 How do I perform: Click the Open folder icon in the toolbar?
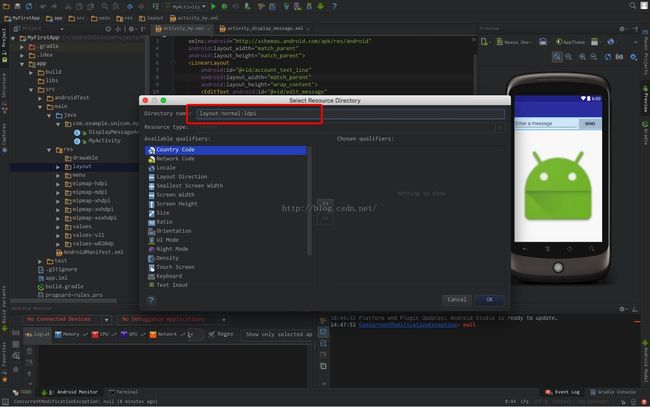point(6,6)
